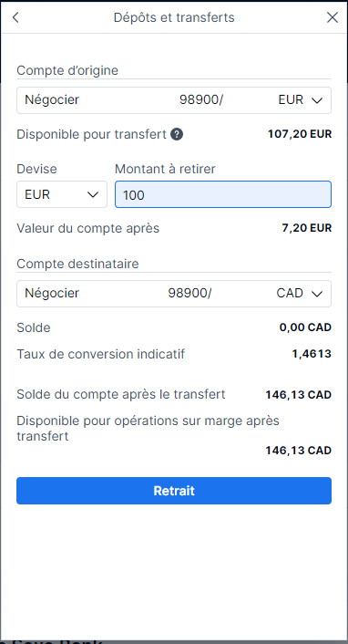Click the margin available 146,13 CAD amount

[x=298, y=451]
